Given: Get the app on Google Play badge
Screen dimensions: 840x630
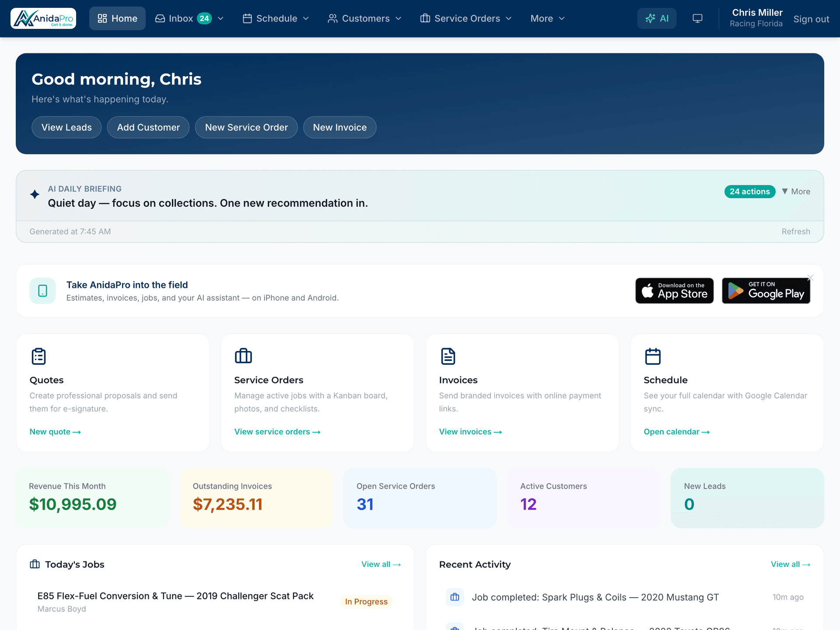Looking at the screenshot, I should pyautogui.click(x=766, y=290).
